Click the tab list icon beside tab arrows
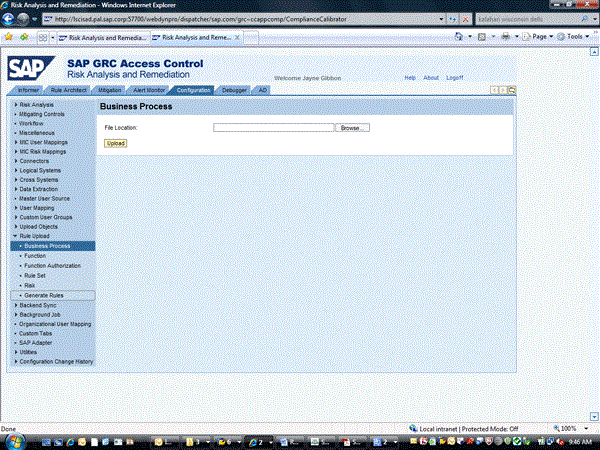600x450 pixels. point(511,90)
